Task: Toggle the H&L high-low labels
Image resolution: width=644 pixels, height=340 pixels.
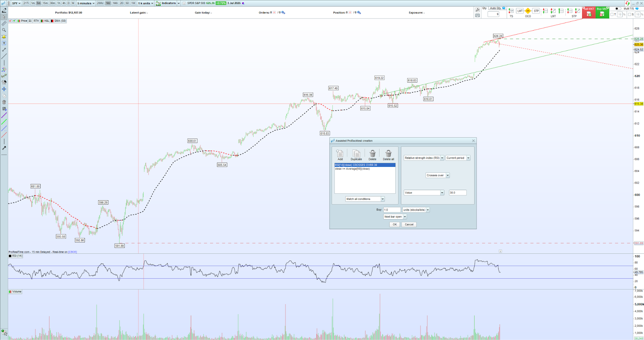Action: (x=45, y=21)
